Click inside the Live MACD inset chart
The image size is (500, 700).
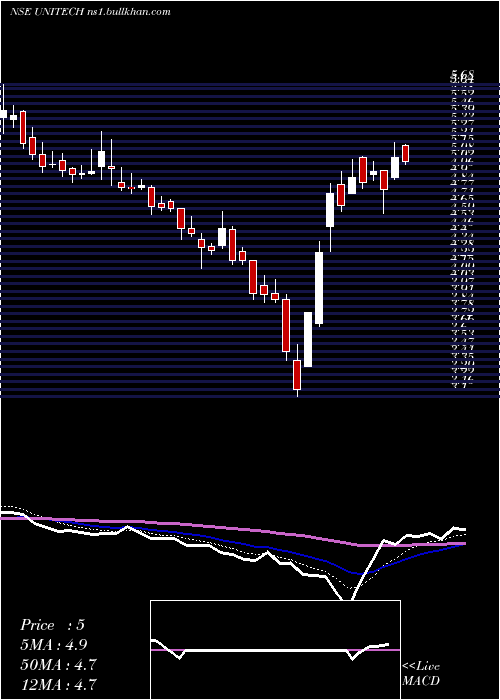[275, 650]
